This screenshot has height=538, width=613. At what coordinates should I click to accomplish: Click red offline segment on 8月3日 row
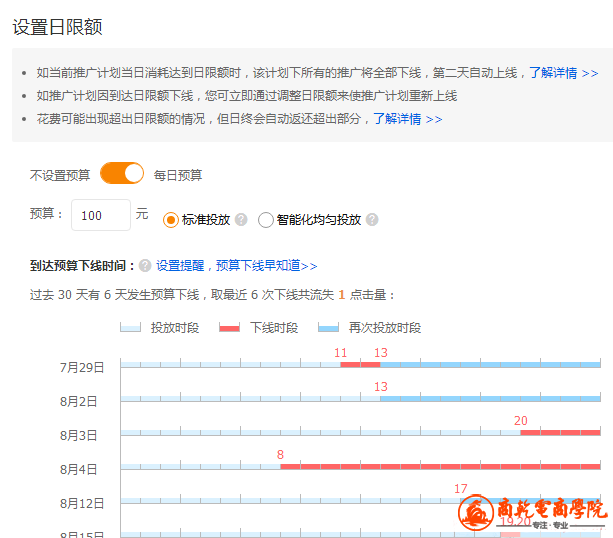point(560,432)
